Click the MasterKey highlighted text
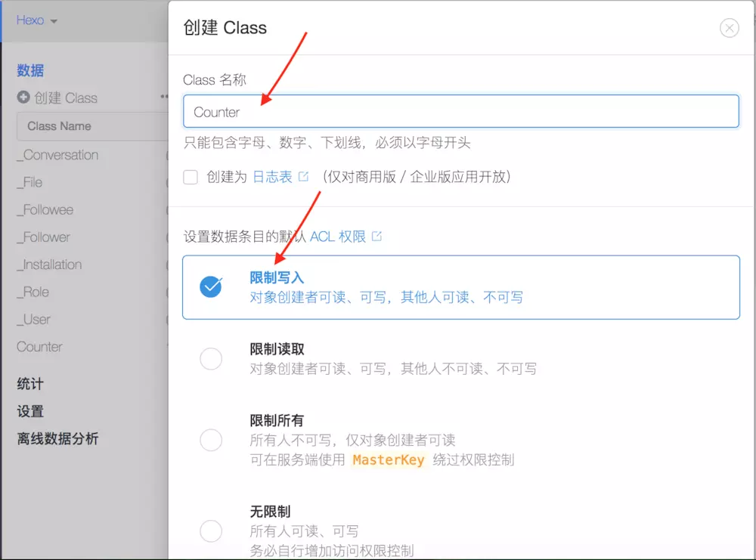Image resolution: width=756 pixels, height=560 pixels. coord(389,459)
